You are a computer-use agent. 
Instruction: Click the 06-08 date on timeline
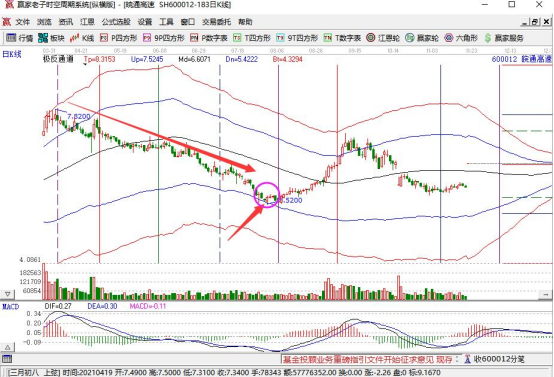[160, 51]
